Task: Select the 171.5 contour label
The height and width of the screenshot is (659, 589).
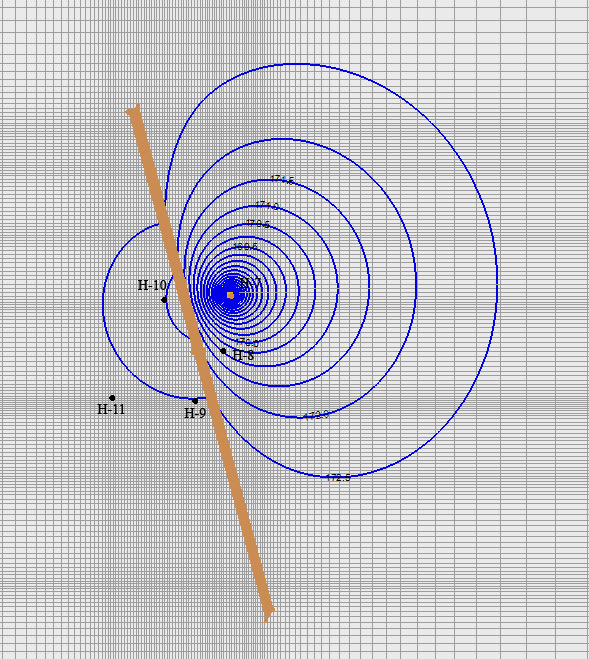Action: pyautogui.click(x=282, y=180)
